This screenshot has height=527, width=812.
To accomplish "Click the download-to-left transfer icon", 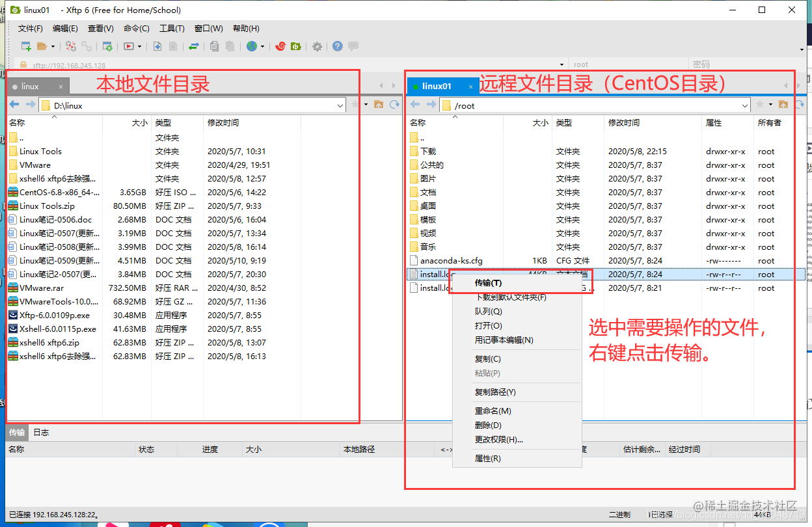I will coord(157,46).
